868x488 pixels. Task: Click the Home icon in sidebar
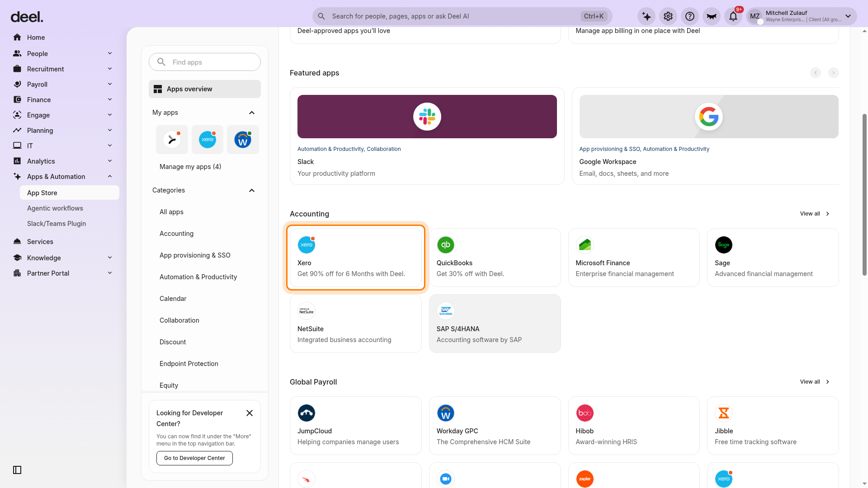pyautogui.click(x=17, y=37)
